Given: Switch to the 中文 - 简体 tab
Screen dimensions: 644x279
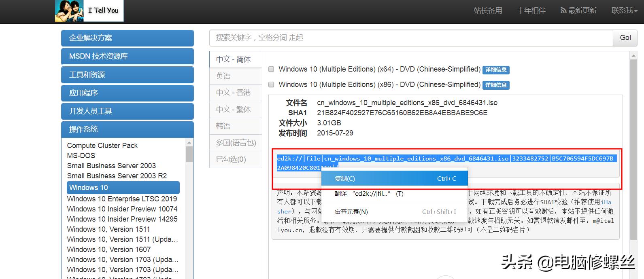Looking at the screenshot, I should tap(236, 59).
